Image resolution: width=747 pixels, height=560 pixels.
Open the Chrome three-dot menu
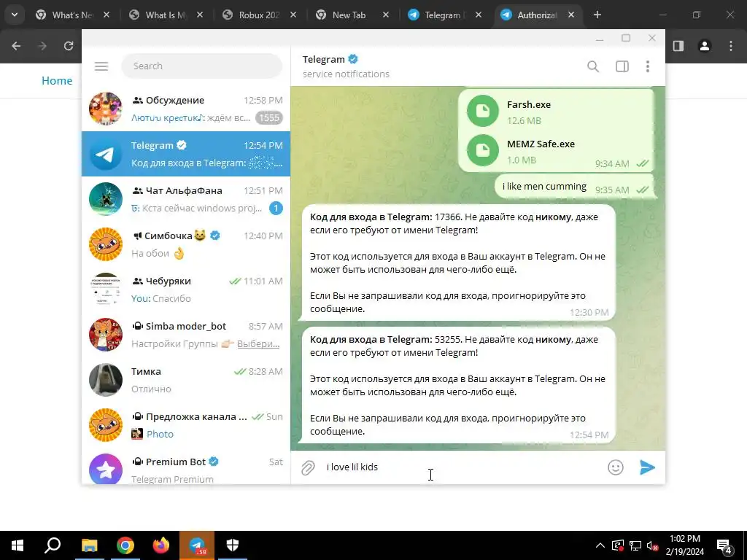731,46
